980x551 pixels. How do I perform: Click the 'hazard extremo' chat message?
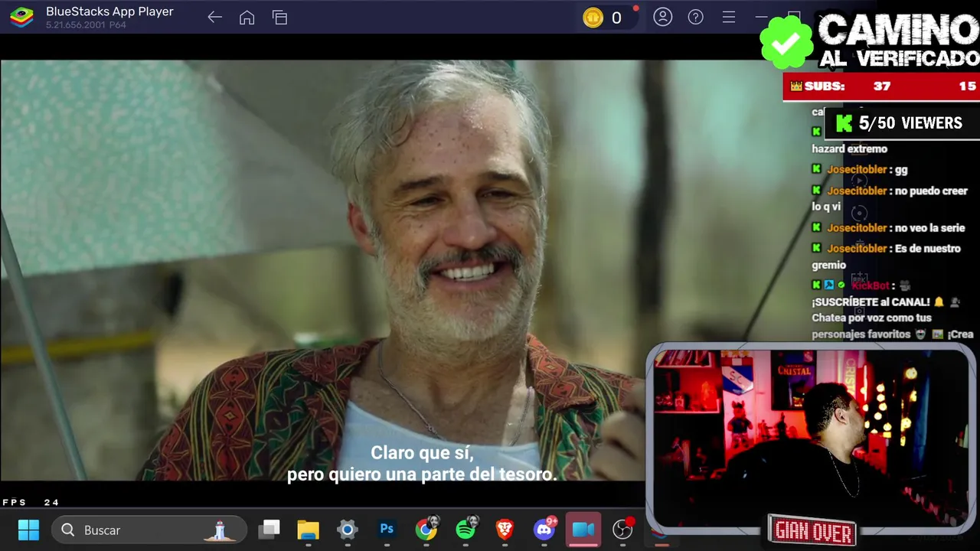tap(849, 149)
